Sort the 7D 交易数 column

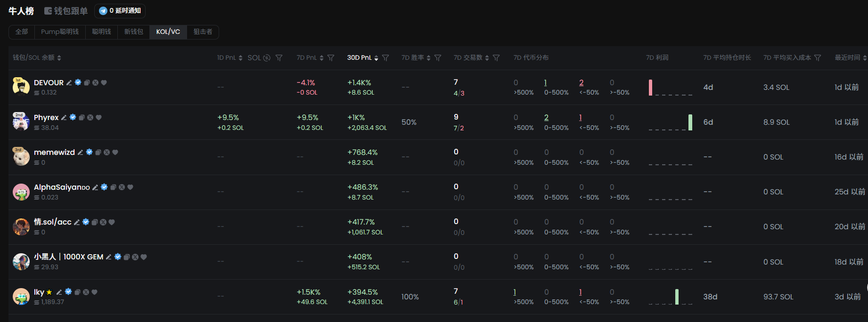[487, 58]
